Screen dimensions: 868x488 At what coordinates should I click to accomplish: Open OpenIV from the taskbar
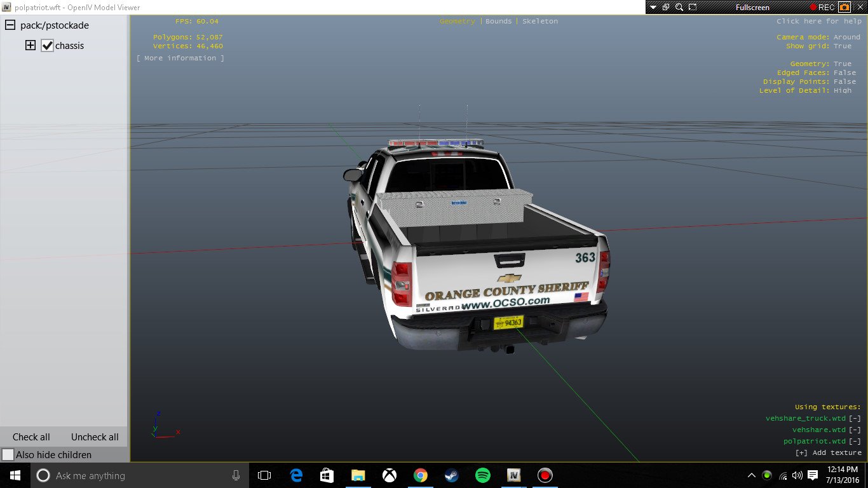pos(513,475)
